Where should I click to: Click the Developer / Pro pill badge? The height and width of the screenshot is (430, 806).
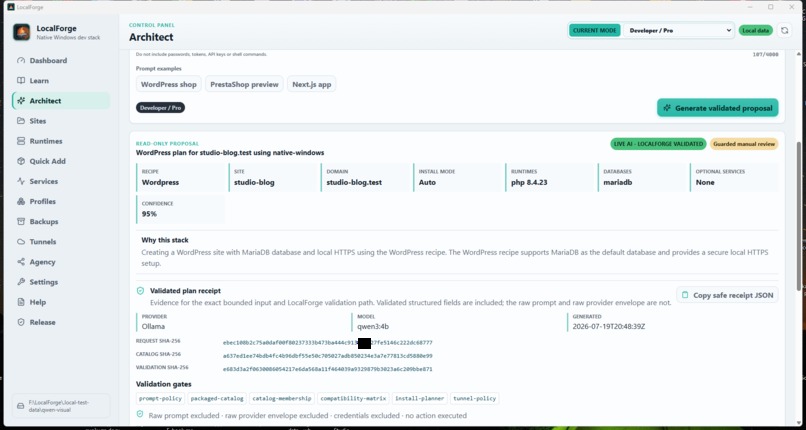[x=160, y=108]
